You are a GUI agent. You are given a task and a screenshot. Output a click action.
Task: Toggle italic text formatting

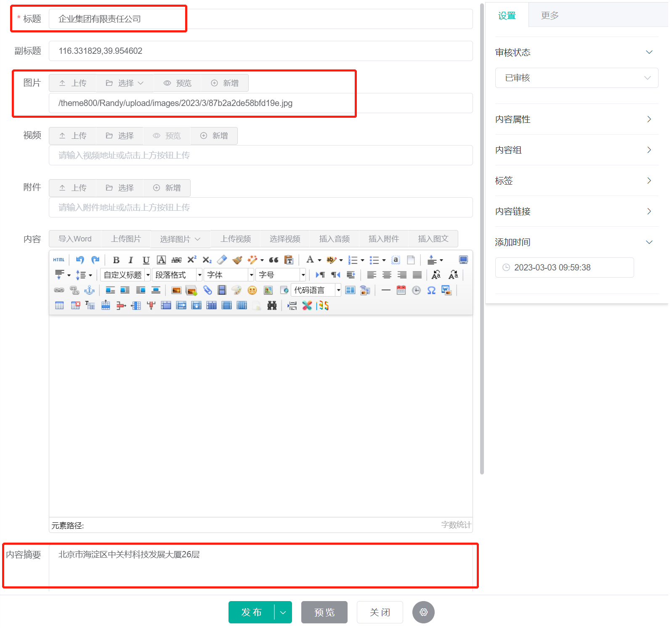(x=131, y=260)
